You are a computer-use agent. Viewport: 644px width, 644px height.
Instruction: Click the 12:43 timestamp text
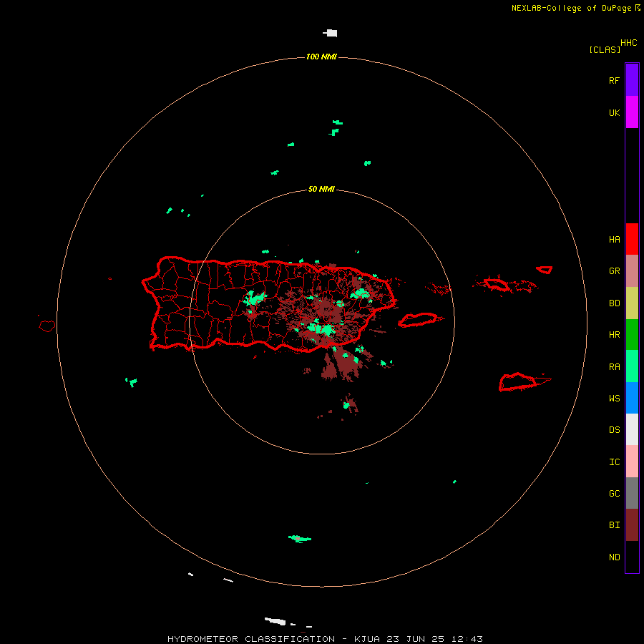point(467,639)
